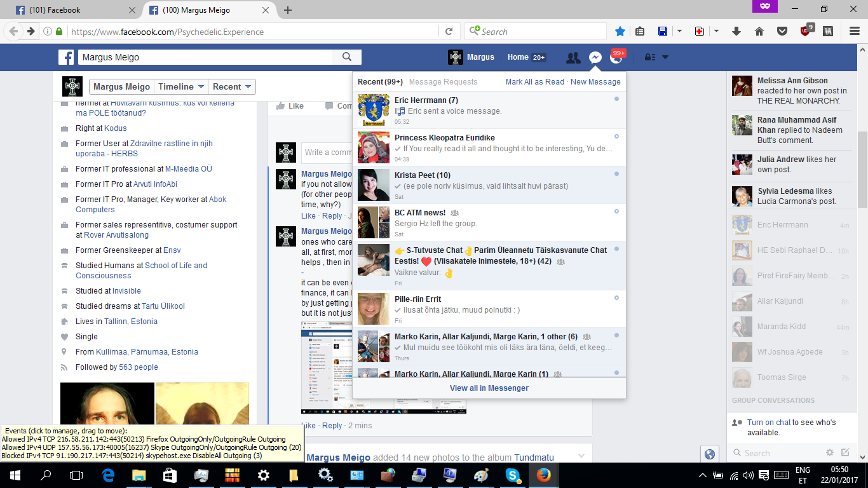Click globe icon at bottom right of page

point(710,454)
